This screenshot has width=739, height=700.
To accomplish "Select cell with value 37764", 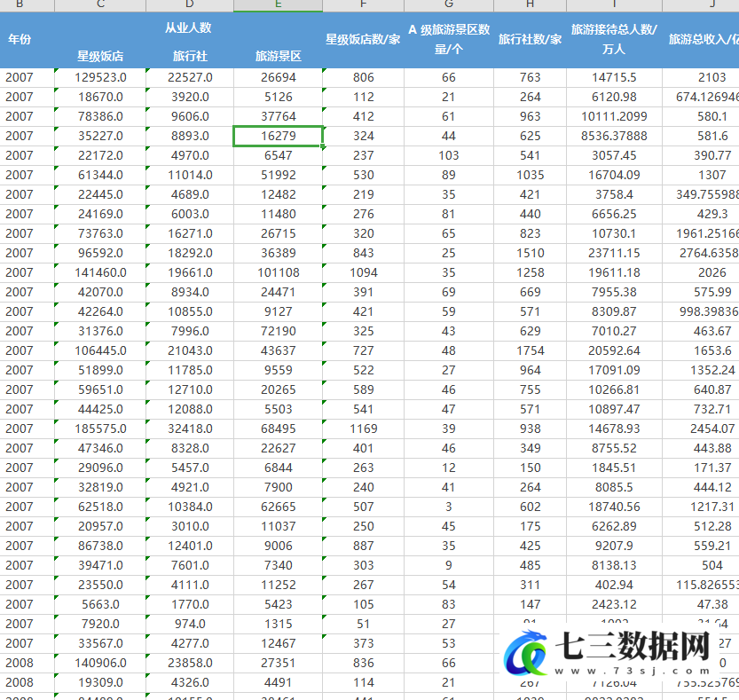I will coord(278,116).
